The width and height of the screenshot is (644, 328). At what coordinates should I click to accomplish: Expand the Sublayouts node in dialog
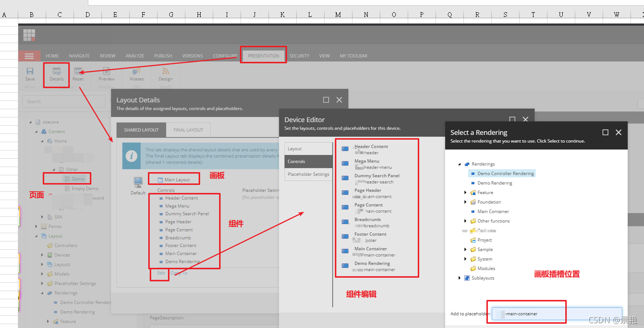(460, 278)
